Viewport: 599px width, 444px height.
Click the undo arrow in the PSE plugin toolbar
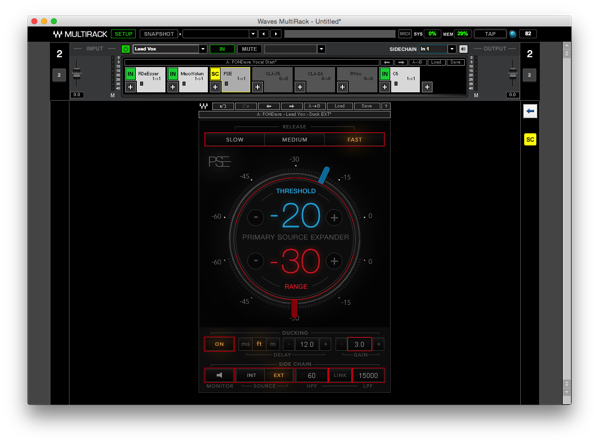[223, 106]
